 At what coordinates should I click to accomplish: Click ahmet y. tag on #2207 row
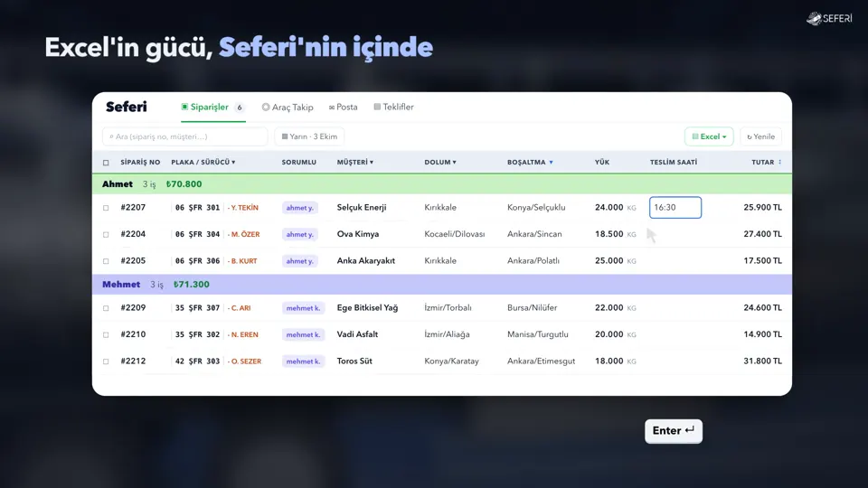click(x=299, y=208)
